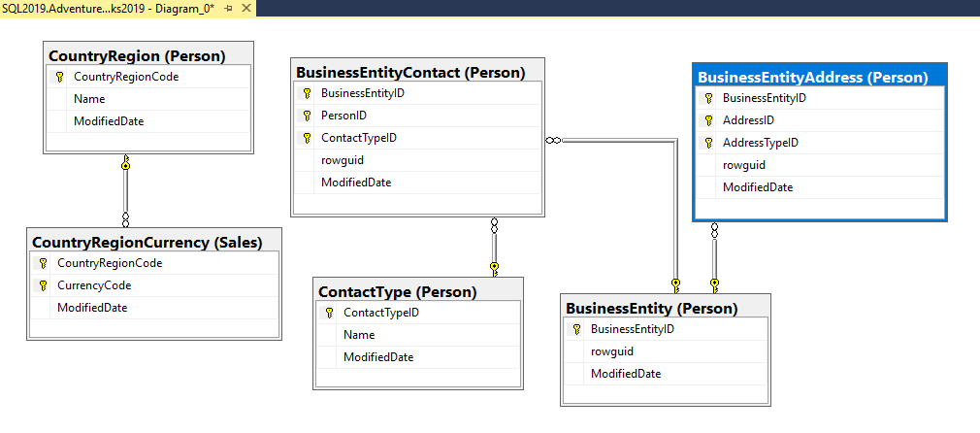Select ModifiedDate in the BusinessEntity table
Viewport: 980px width, 433px height.
tap(626, 374)
